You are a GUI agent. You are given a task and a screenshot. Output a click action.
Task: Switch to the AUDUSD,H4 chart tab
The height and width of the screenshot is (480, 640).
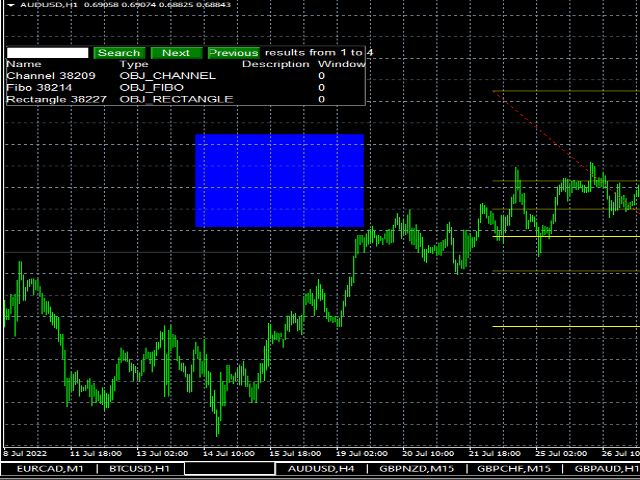click(x=321, y=469)
